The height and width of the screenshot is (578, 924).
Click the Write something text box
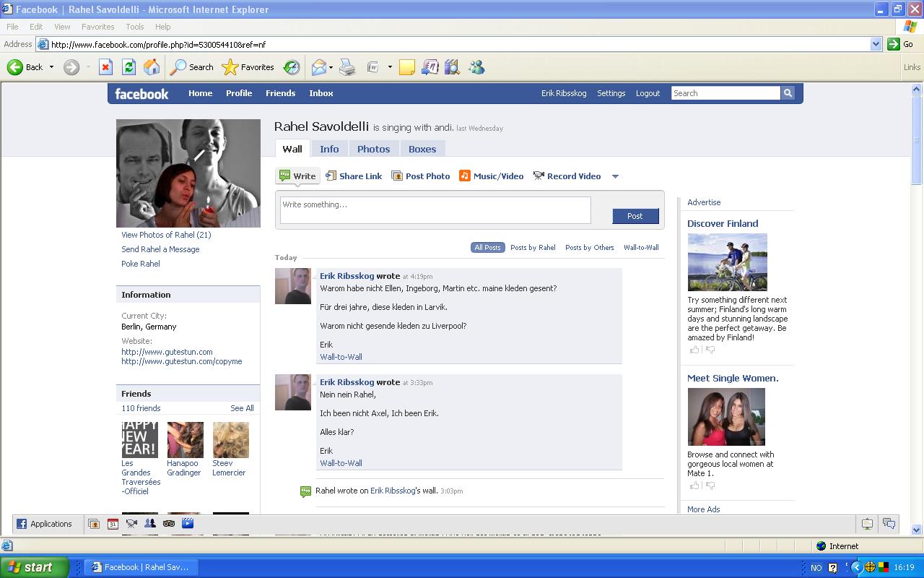[435, 210]
